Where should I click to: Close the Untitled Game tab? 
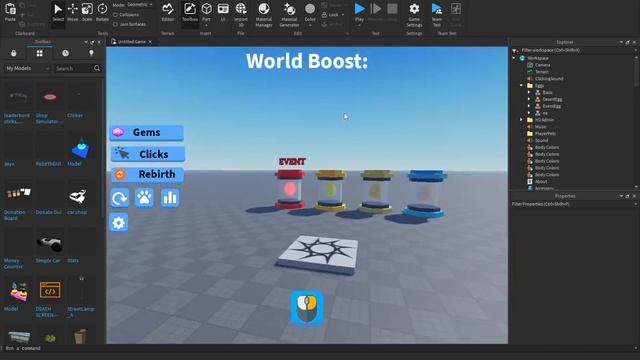[150, 42]
